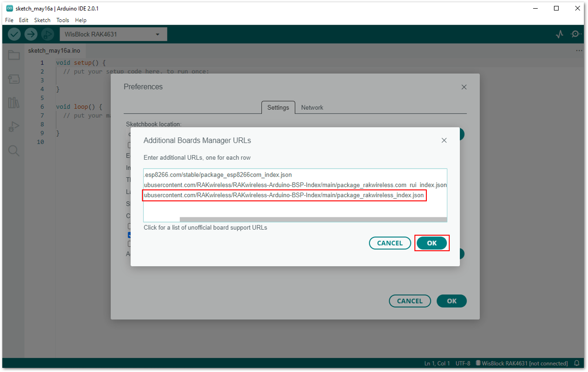Open the Edit menu

pos(23,20)
